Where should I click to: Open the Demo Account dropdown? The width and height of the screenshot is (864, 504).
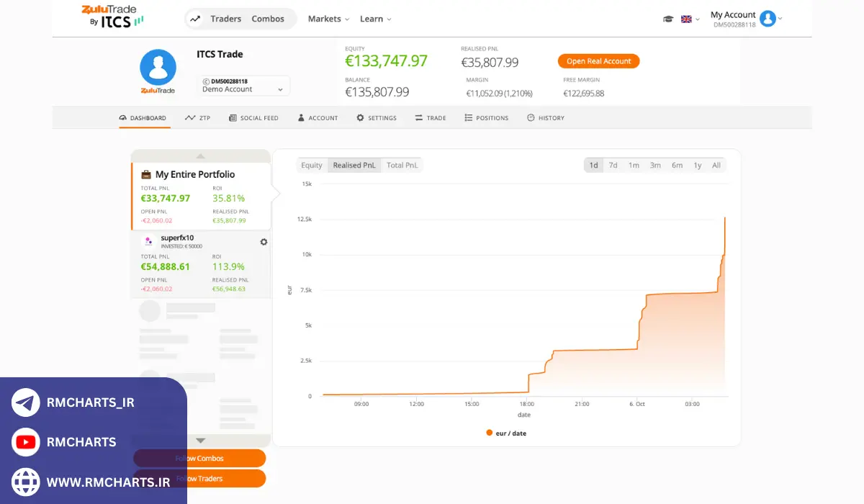tap(243, 86)
